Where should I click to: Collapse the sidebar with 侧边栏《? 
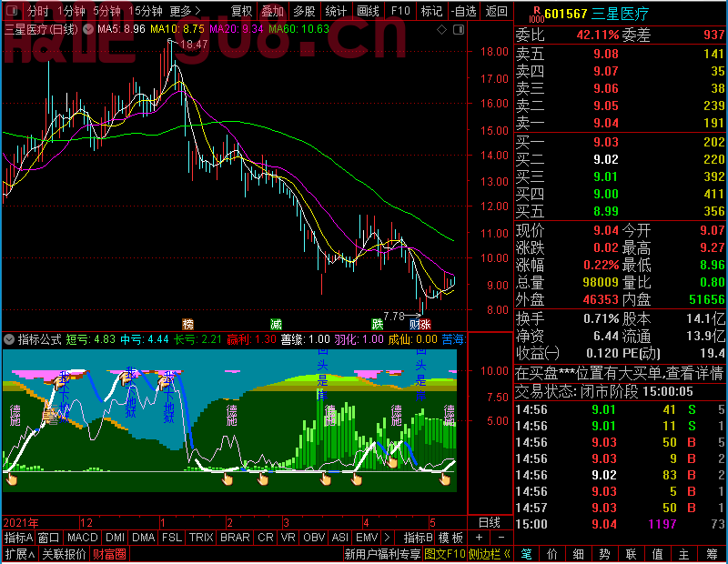point(490,554)
